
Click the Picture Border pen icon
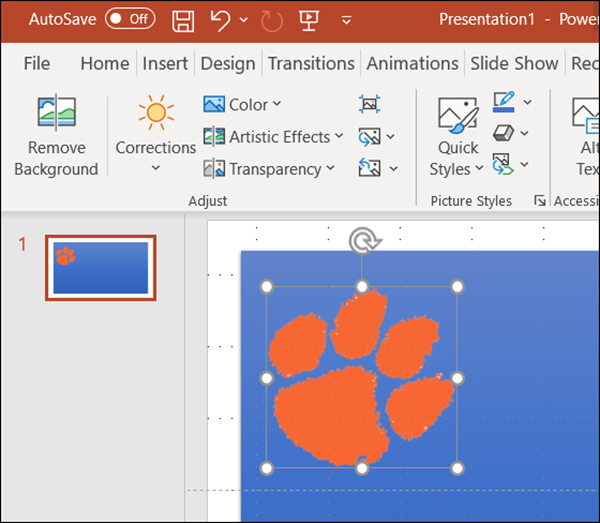[x=504, y=102]
